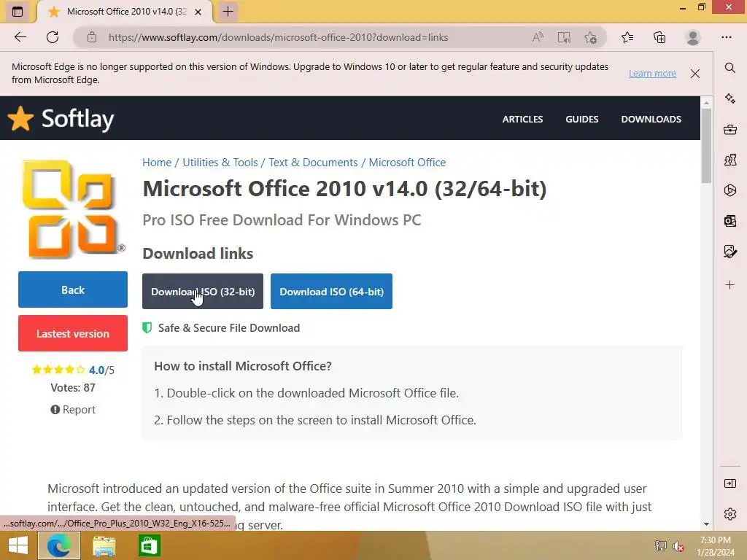Go to the Home breadcrumb link
This screenshot has width=747, height=560.
click(x=157, y=163)
